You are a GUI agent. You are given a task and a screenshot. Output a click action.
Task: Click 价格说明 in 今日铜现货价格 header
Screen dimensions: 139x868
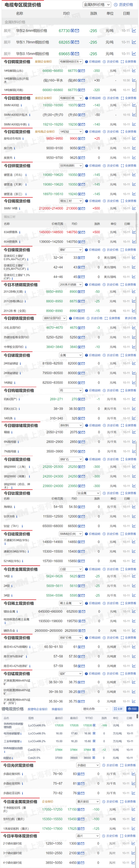pos(95,62)
